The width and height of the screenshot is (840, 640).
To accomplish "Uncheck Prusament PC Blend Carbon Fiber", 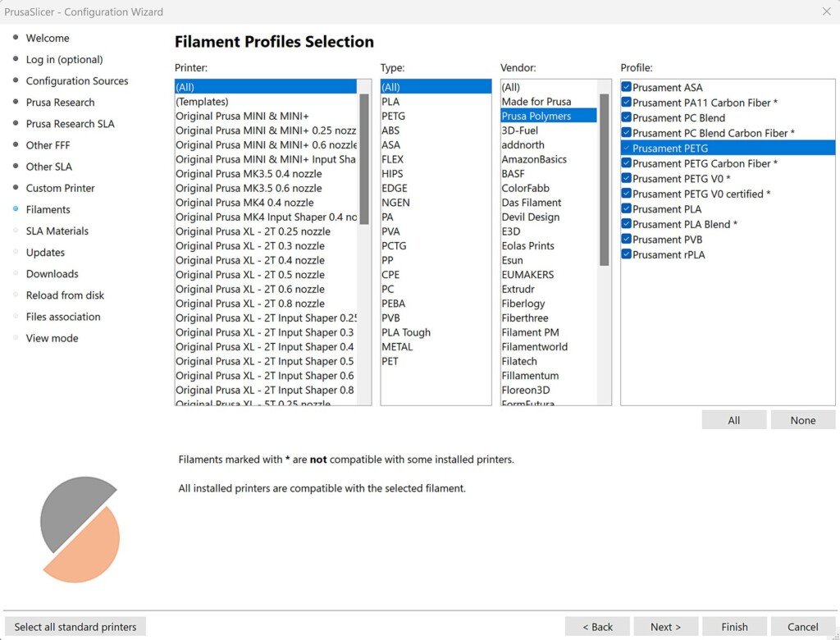I will point(626,132).
